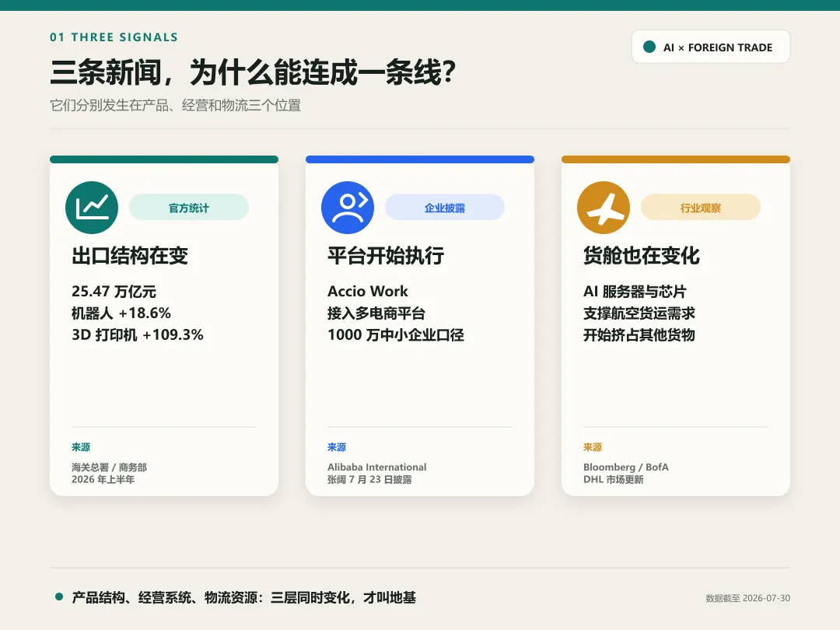Click the 企业披露 tag pill
The height and width of the screenshot is (630, 840).
coord(445,208)
